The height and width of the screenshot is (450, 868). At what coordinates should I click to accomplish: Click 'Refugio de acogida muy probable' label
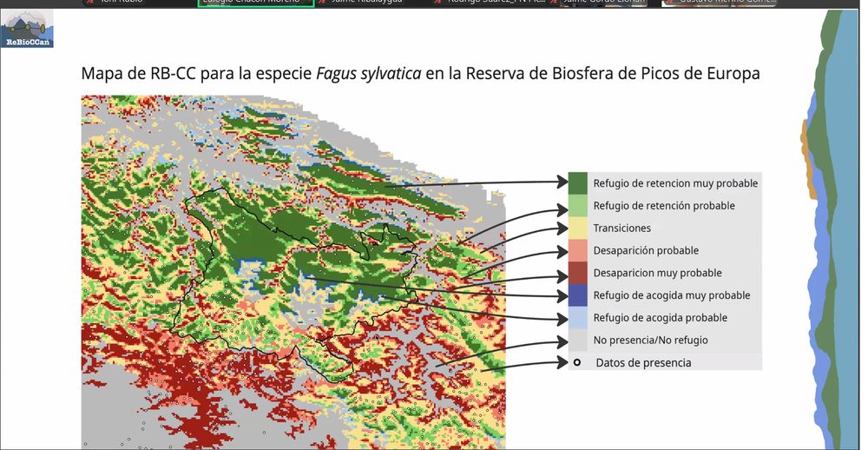pos(672,295)
